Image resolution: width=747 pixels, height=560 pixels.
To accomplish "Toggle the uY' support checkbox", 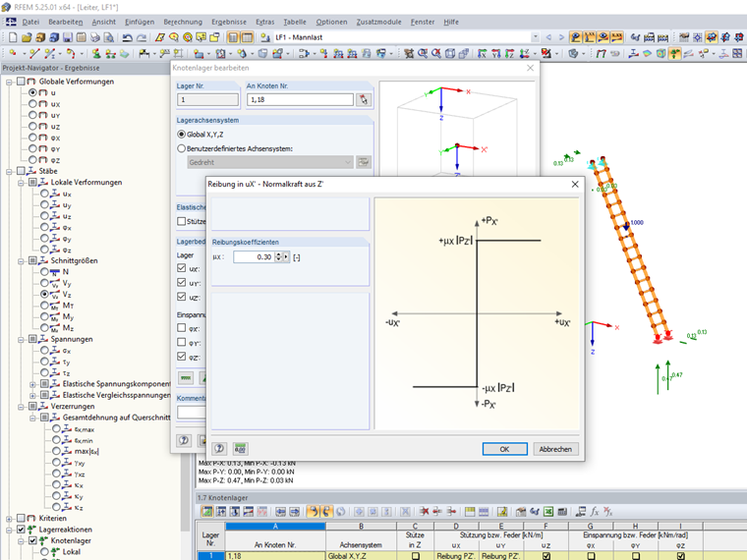I will [181, 282].
